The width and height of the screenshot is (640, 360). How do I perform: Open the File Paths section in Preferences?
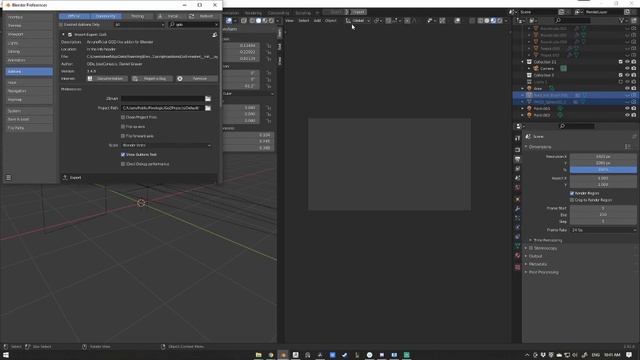click(x=29, y=128)
